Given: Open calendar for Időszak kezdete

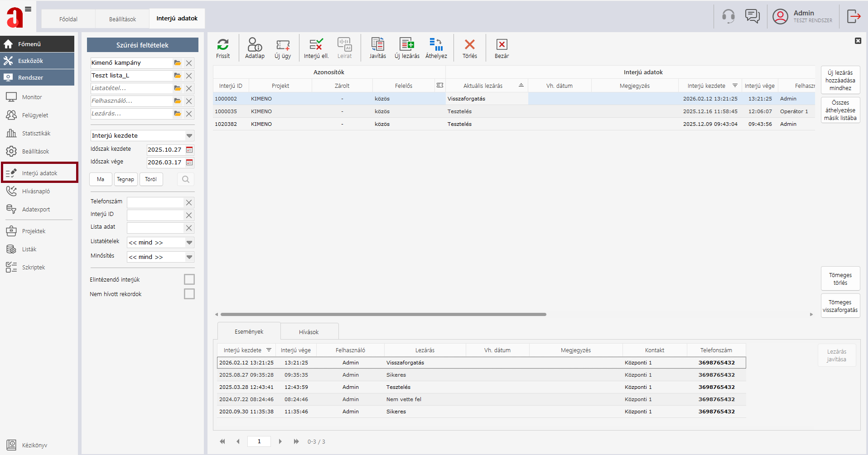Looking at the screenshot, I should click(189, 150).
